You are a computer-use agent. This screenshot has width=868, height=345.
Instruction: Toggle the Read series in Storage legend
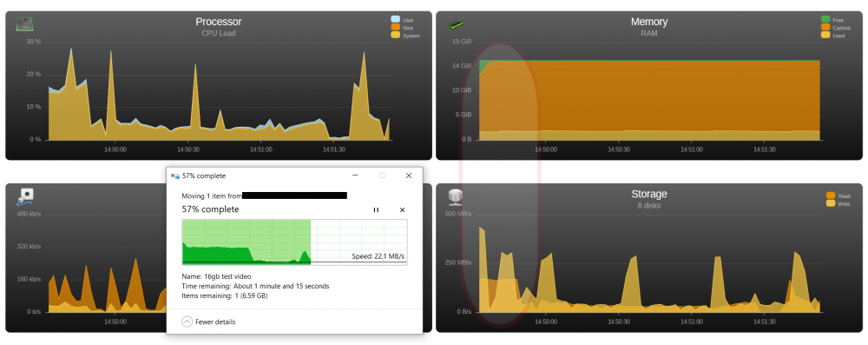(x=838, y=196)
